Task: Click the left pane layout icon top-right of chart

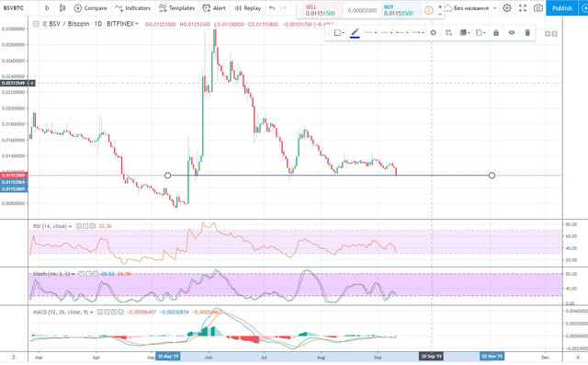Action: (x=548, y=34)
